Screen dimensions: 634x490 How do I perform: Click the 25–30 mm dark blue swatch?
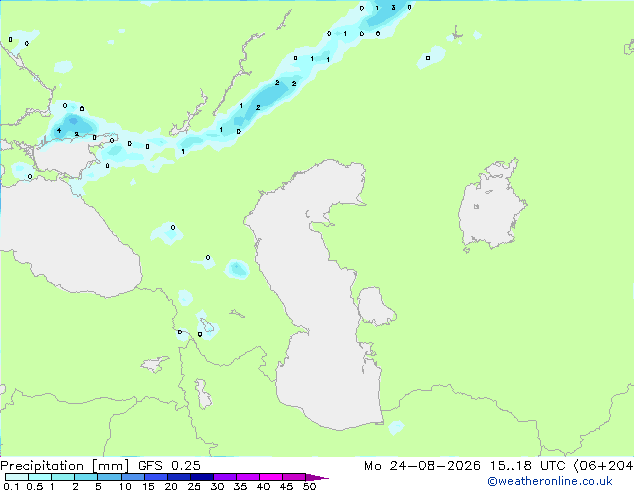[x=201, y=477]
